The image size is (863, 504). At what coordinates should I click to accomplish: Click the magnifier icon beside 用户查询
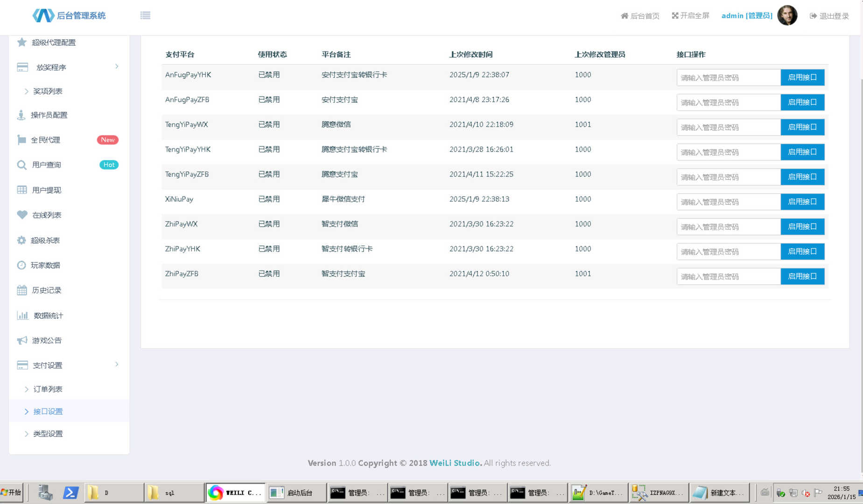coord(22,165)
